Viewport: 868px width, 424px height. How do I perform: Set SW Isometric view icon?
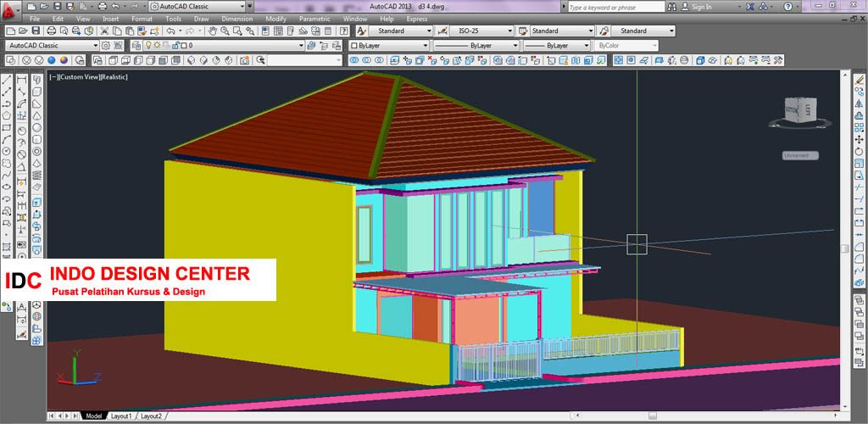(192, 60)
